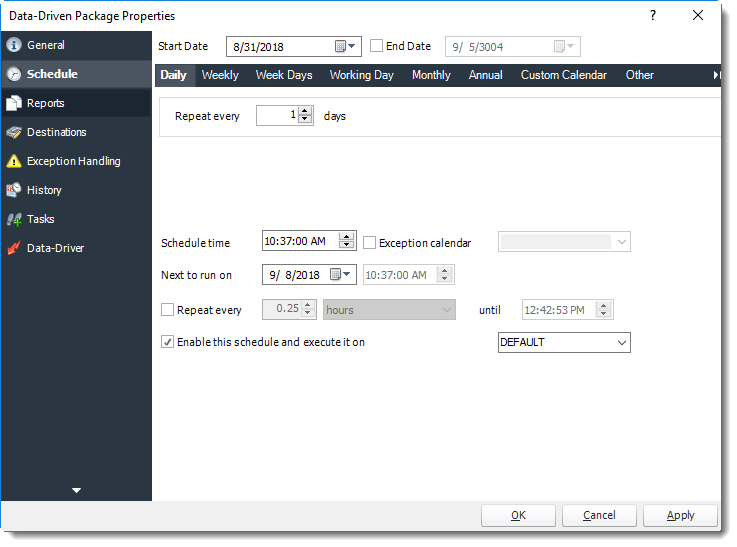Click the OK button
Viewport: 737px width, 547px height.
coord(518,516)
